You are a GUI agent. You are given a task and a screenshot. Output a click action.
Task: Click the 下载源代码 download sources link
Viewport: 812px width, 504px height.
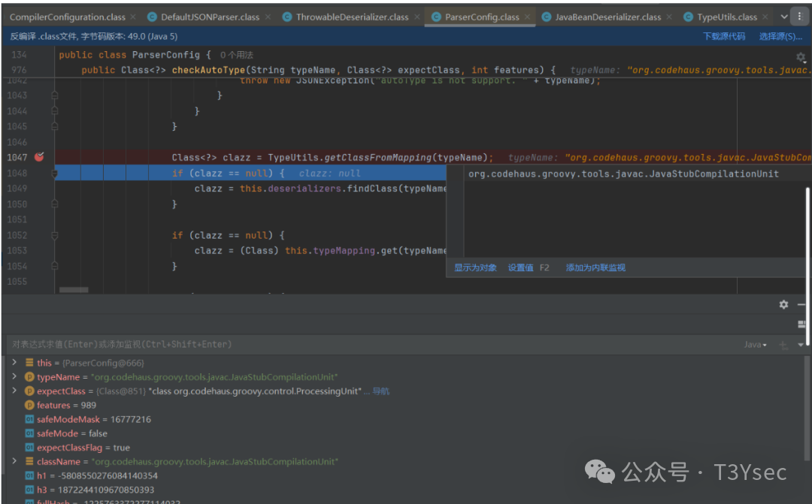[723, 36]
